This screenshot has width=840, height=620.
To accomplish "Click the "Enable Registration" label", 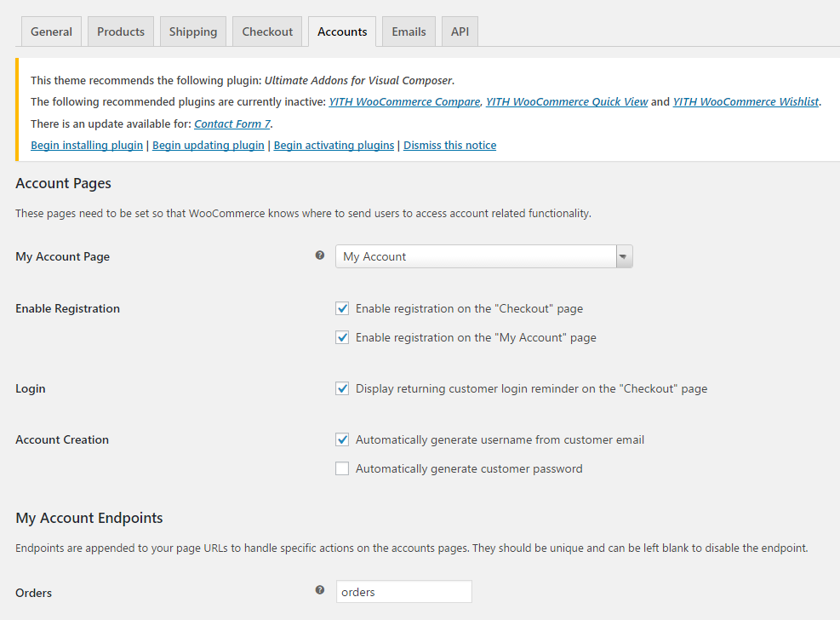I will click(x=67, y=308).
